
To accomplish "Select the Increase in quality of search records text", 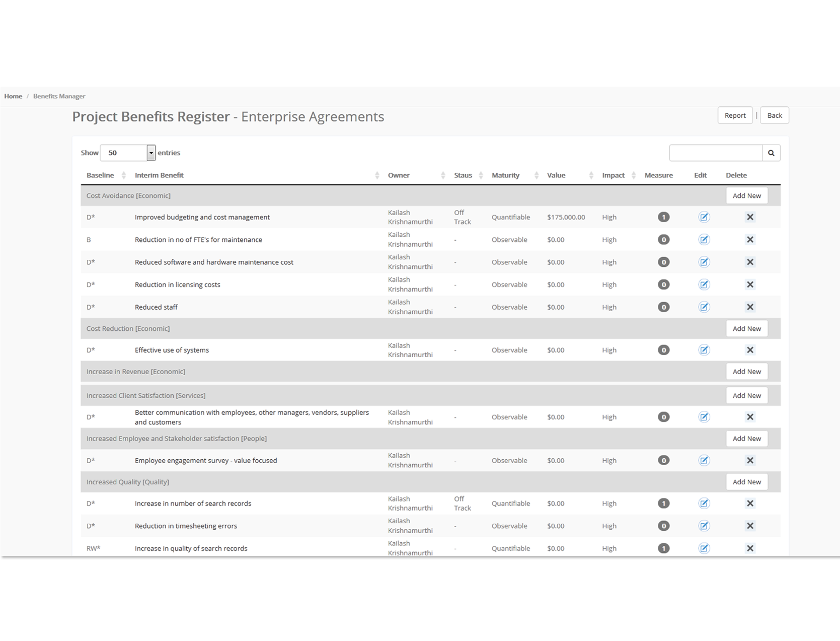I will pyautogui.click(x=191, y=548).
